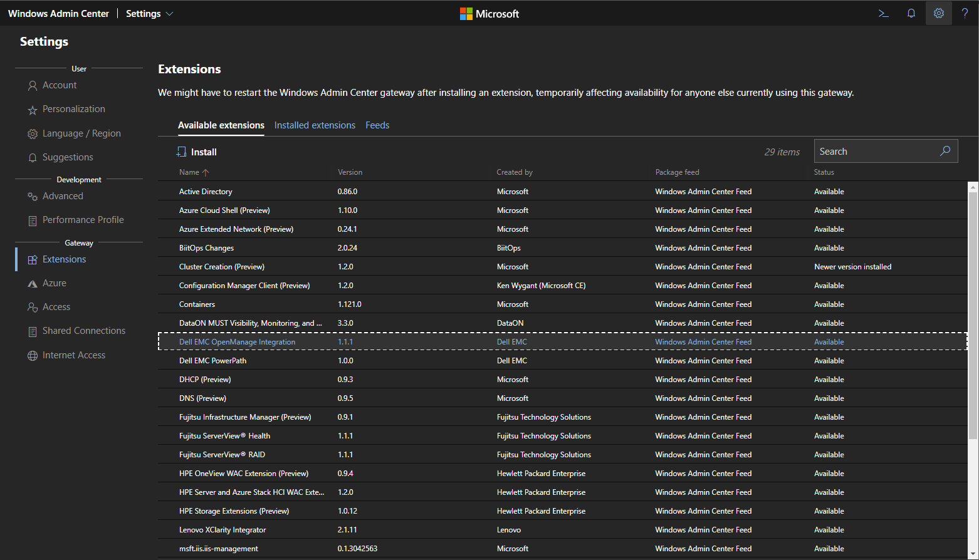
Task: Open the Feeds tab
Action: click(x=377, y=125)
